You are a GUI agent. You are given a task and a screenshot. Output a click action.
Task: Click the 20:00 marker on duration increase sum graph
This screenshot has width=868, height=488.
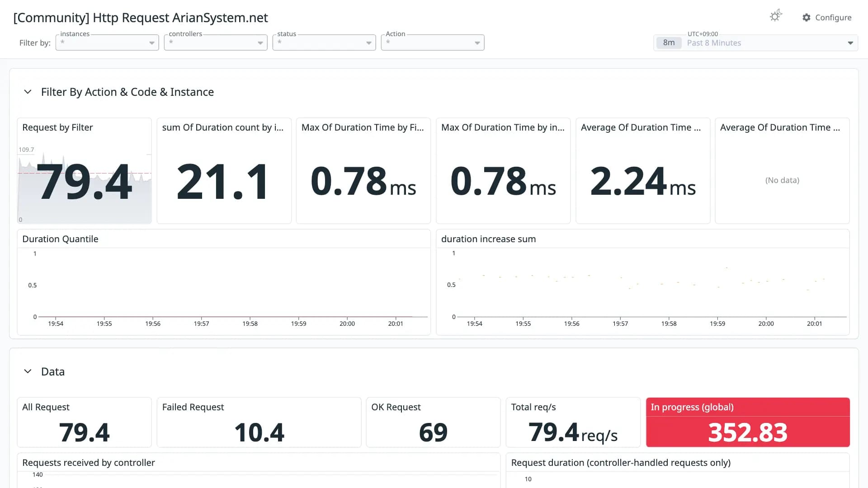(x=766, y=324)
